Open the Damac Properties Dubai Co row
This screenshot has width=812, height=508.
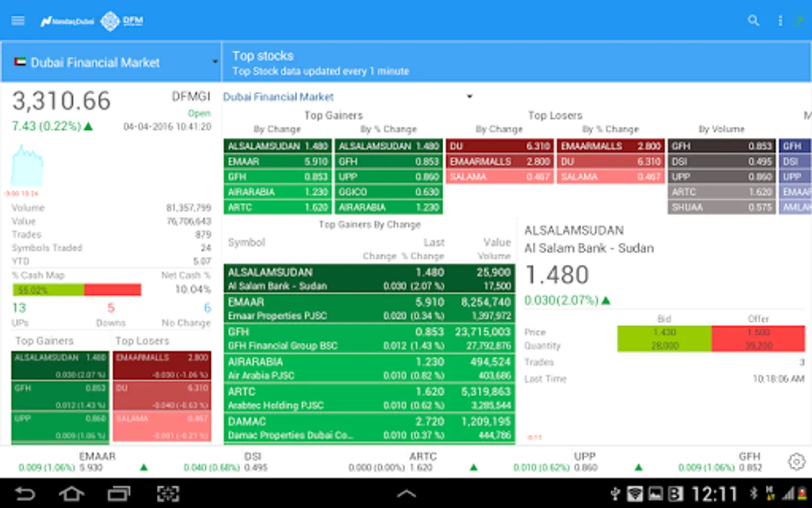pos(369,428)
